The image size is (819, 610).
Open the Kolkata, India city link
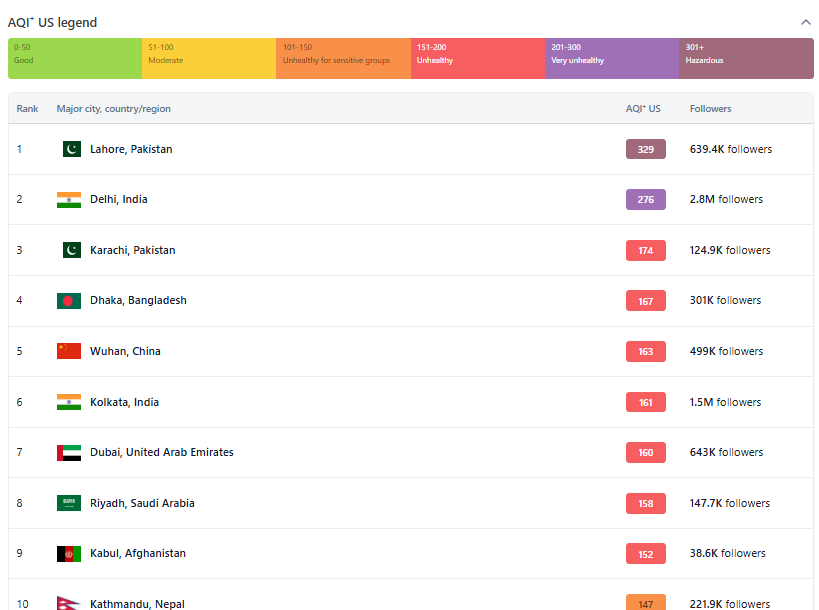click(x=124, y=402)
